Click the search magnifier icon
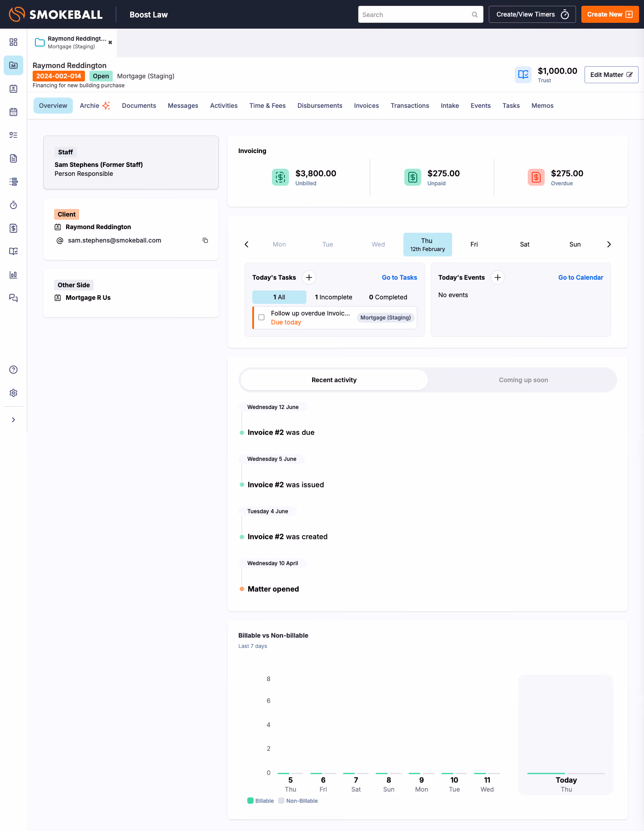644x831 pixels. pos(475,15)
